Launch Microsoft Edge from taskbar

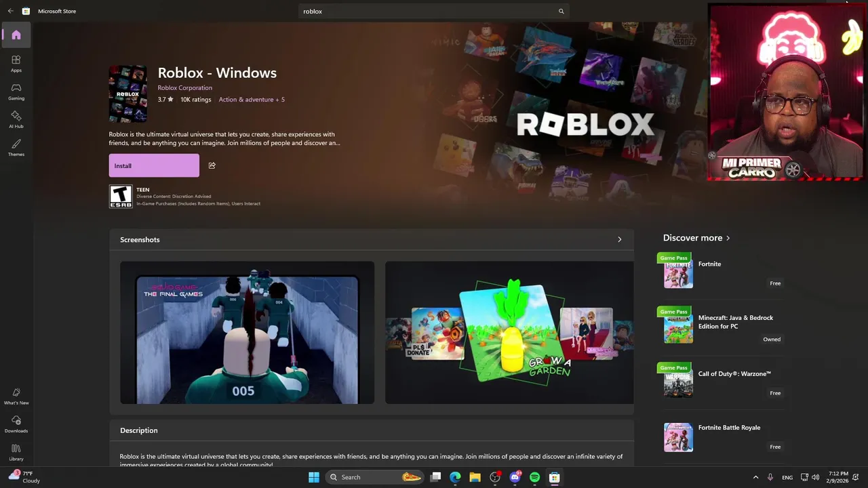455,477
